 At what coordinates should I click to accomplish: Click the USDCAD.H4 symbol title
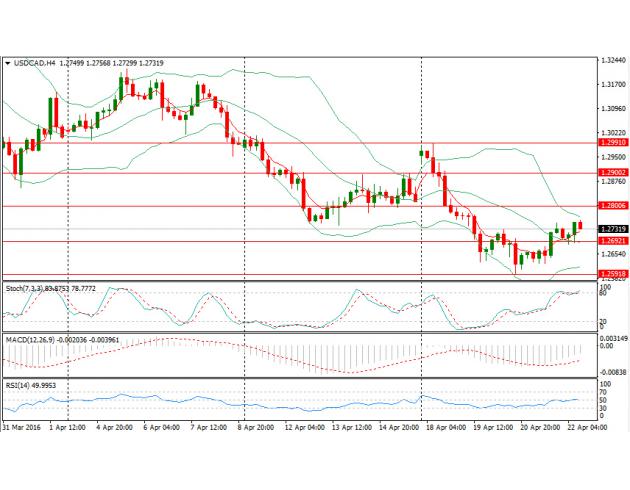click(x=35, y=63)
